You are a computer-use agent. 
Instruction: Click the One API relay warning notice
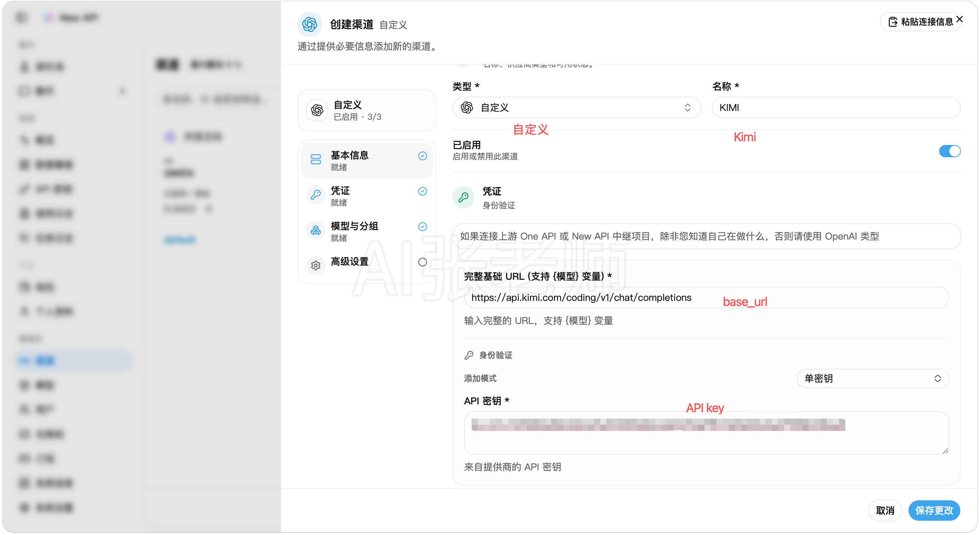coord(706,236)
